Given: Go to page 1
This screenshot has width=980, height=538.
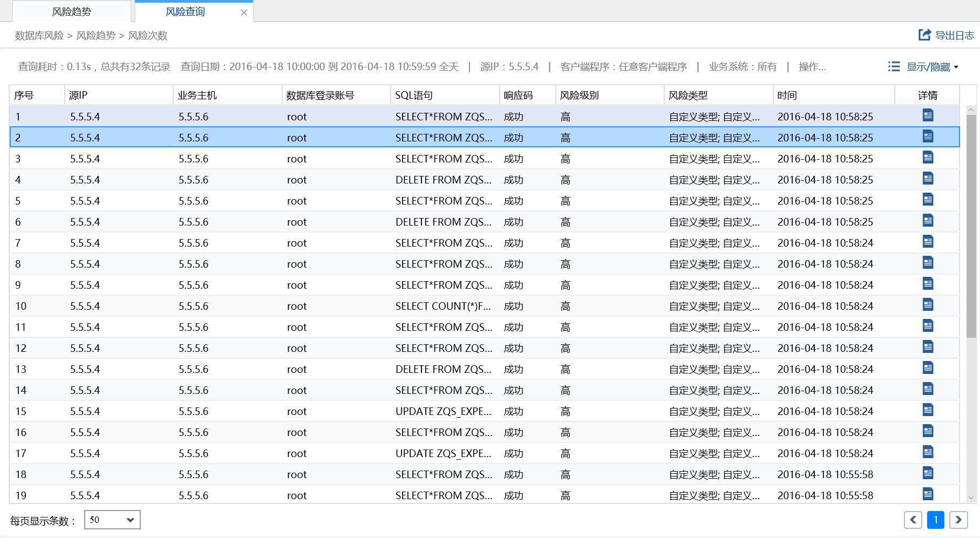Looking at the screenshot, I should (935, 520).
